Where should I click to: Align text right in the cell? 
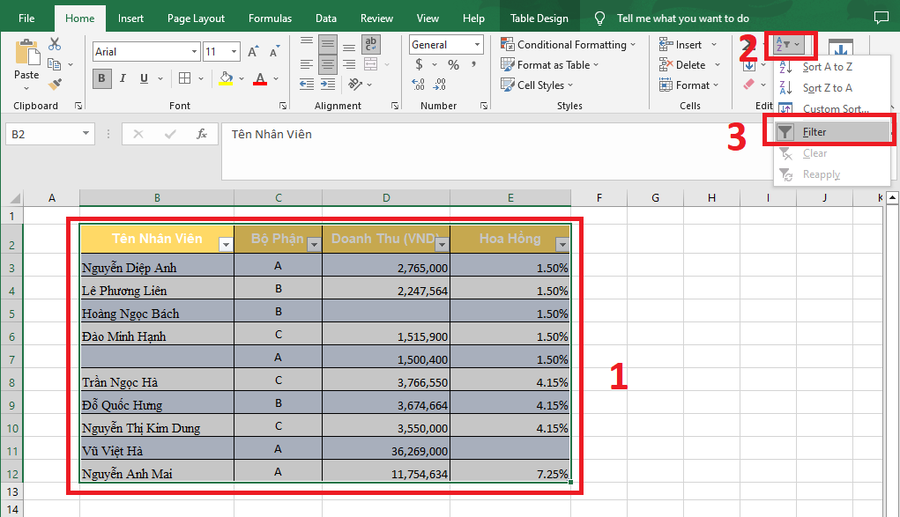(x=349, y=64)
